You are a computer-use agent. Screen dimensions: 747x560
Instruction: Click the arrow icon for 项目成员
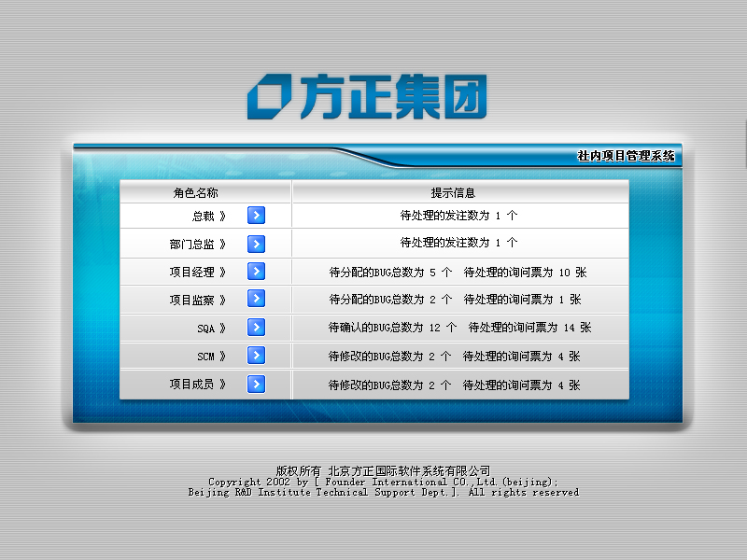(x=256, y=385)
